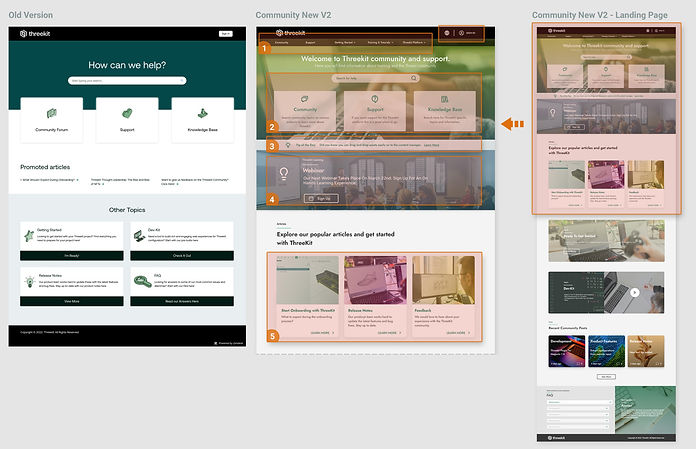Click the Old Version help search field
This screenshot has width=696, height=449.
click(127, 81)
